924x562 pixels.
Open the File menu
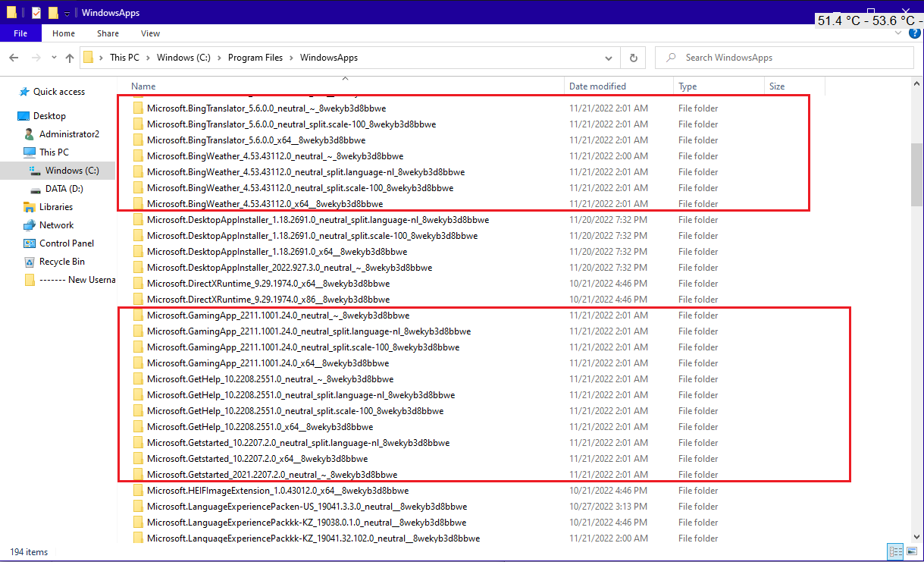point(20,33)
